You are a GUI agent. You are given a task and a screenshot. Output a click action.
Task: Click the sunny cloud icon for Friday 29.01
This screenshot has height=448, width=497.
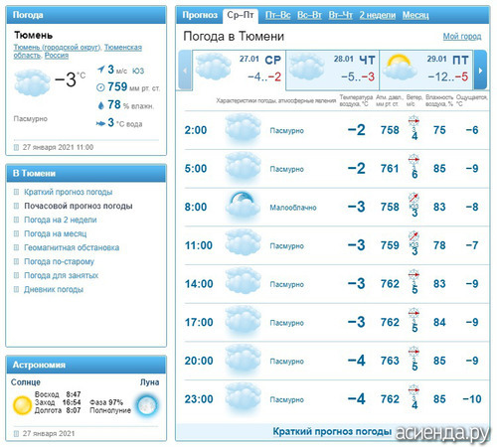pos(400,68)
